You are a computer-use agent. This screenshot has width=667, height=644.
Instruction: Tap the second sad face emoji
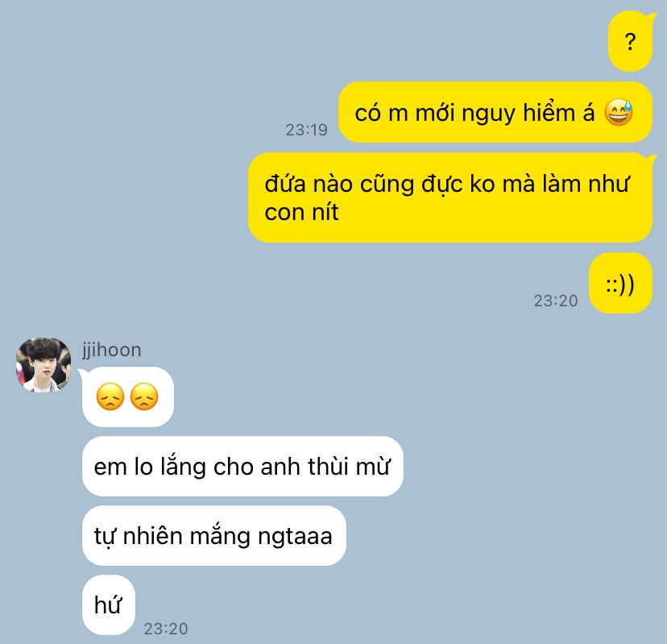tap(144, 397)
